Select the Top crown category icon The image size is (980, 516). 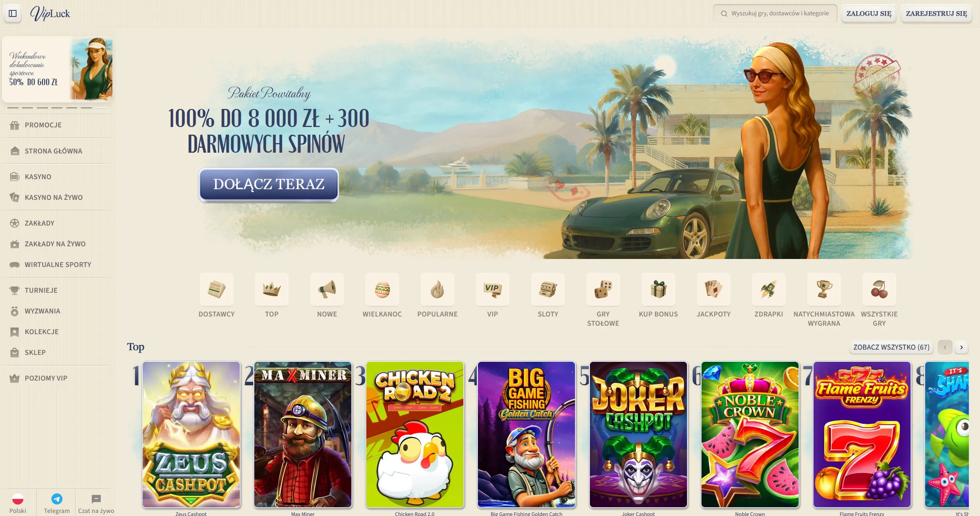click(x=272, y=289)
